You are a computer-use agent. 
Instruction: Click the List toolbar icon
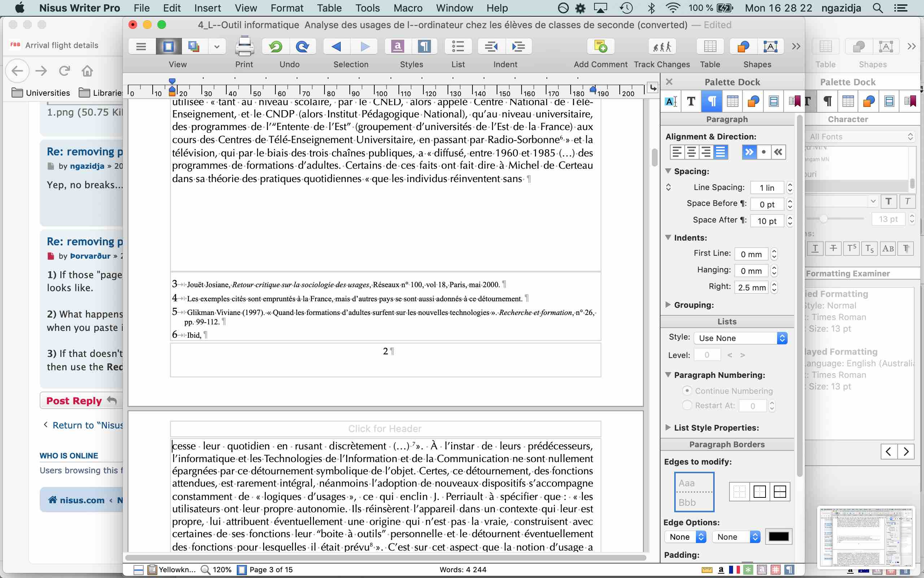[x=458, y=47]
